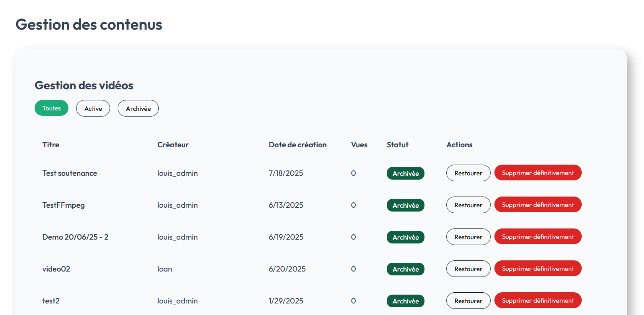
Task: Restore the Test soutenance video
Action: (468, 173)
